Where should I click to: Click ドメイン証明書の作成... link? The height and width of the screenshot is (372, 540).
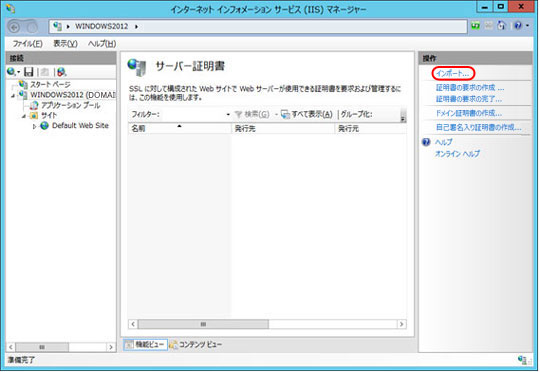coord(469,113)
